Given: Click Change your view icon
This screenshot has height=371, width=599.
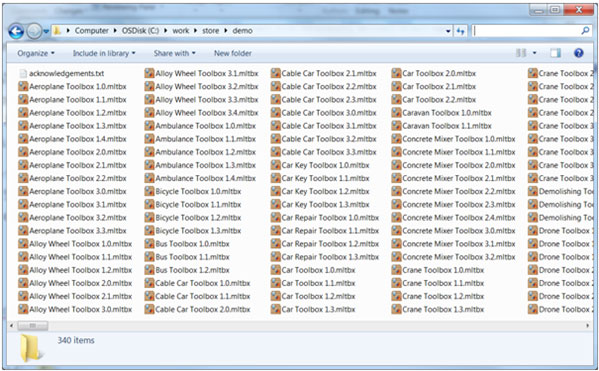Looking at the screenshot, I should (521, 53).
